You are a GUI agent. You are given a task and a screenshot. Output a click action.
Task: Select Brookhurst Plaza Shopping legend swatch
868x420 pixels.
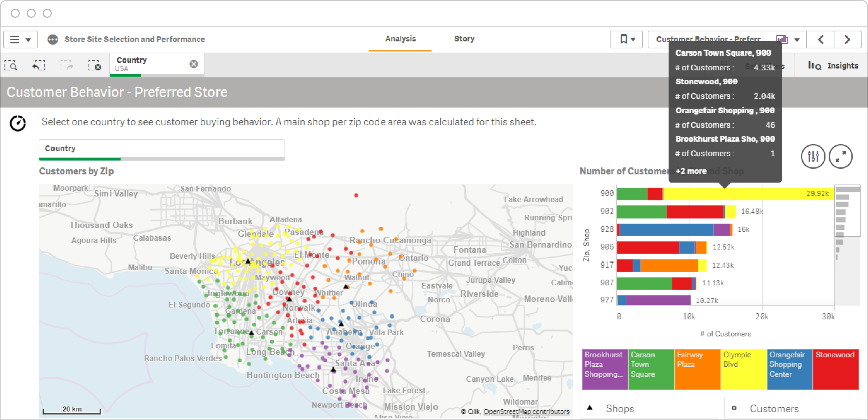(x=605, y=370)
